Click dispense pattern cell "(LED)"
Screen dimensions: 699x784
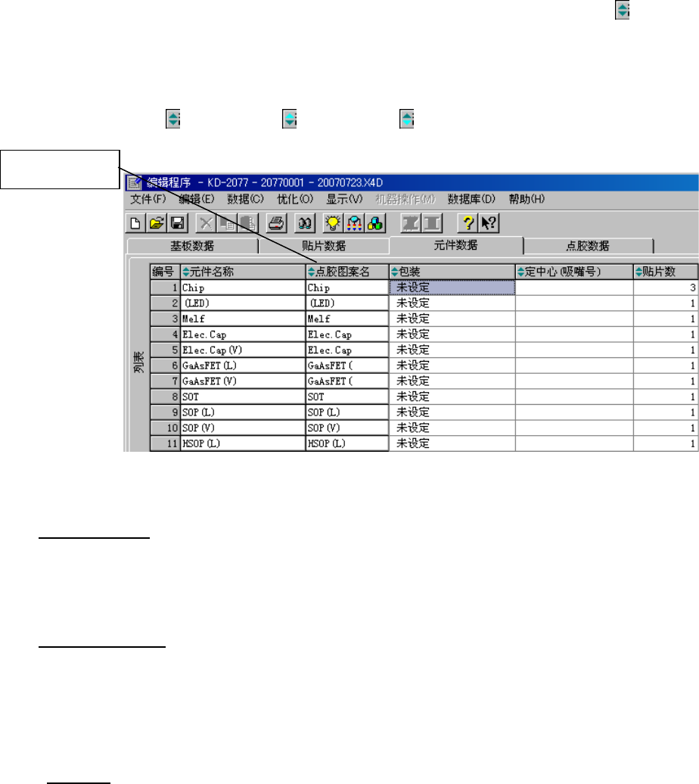point(347,303)
